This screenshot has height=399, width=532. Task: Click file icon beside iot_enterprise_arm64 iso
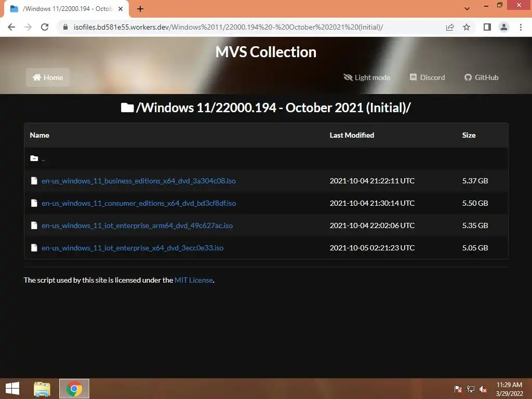pos(34,225)
